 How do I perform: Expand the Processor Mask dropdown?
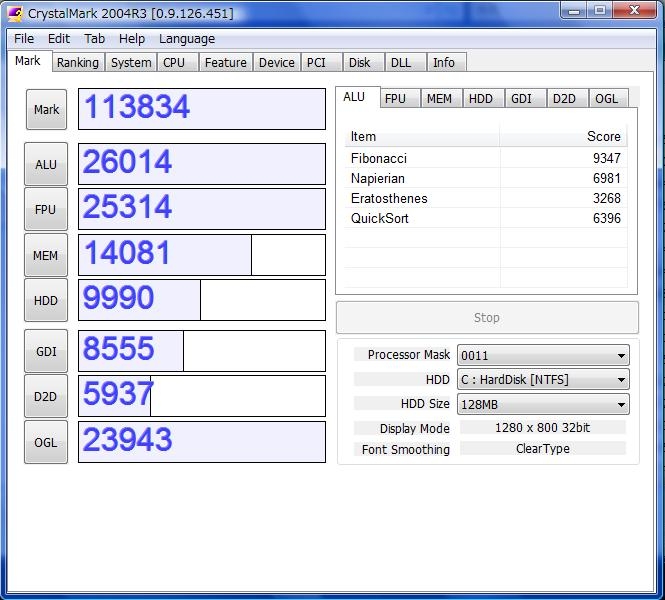[x=543, y=355]
